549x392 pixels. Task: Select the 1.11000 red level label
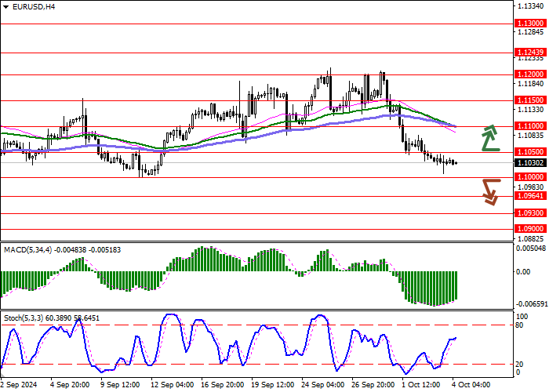pos(530,126)
